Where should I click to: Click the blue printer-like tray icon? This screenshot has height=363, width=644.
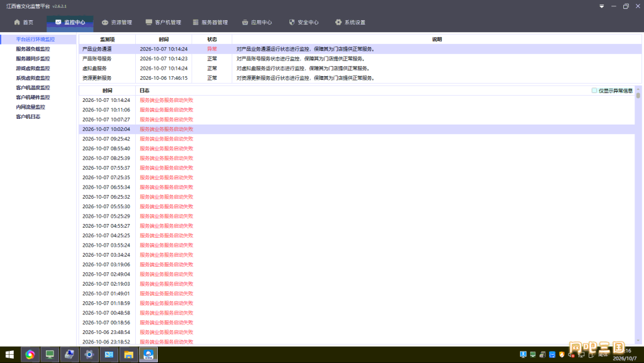pos(552,354)
